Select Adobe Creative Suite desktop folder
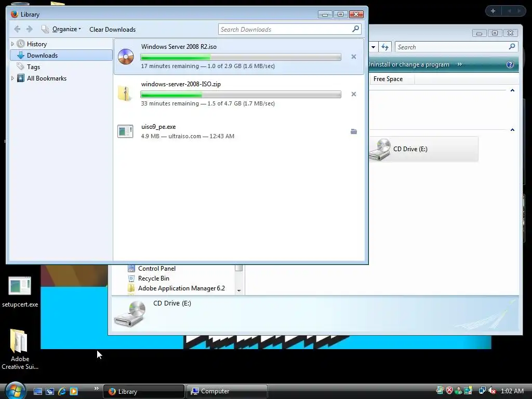The image size is (532, 399). point(20,350)
